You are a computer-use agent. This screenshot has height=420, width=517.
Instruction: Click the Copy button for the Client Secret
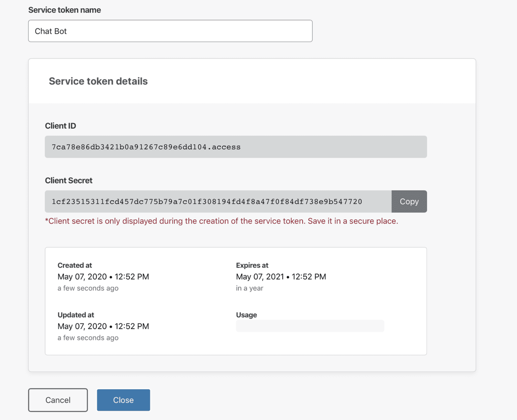click(409, 201)
